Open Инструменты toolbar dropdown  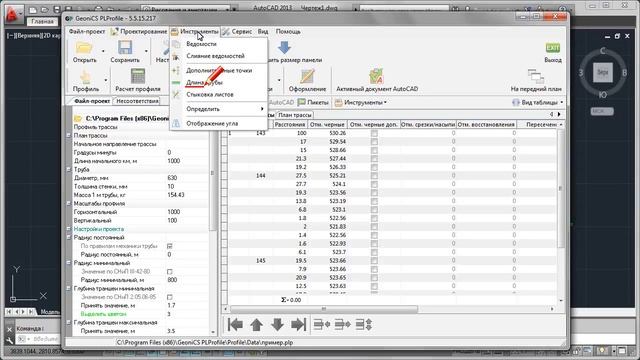[x=360, y=102]
